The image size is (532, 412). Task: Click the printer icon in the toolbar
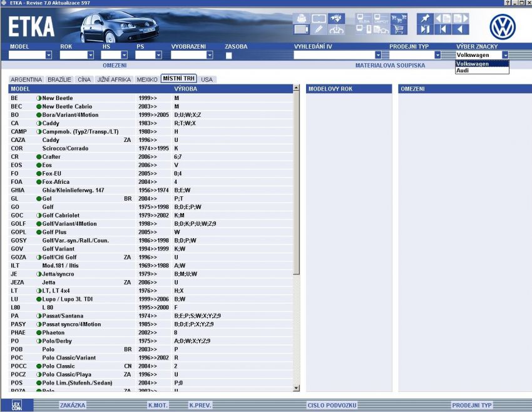pyautogui.click(x=301, y=18)
